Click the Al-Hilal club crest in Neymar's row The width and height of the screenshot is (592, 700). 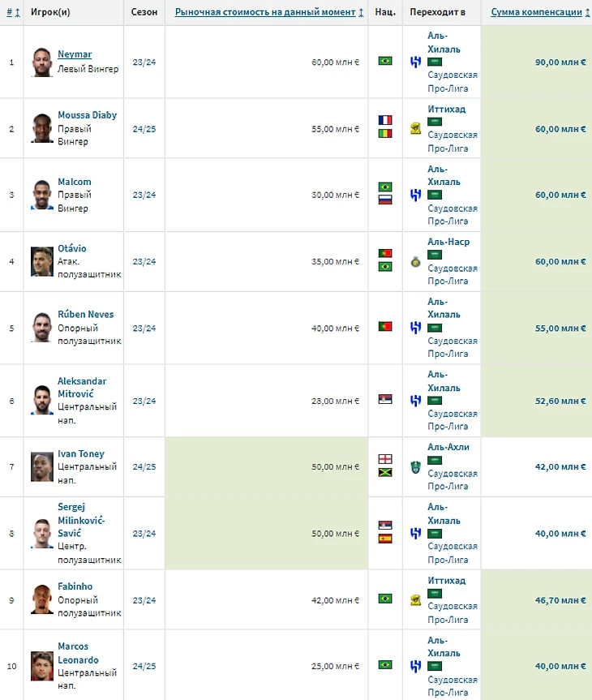pos(416,62)
